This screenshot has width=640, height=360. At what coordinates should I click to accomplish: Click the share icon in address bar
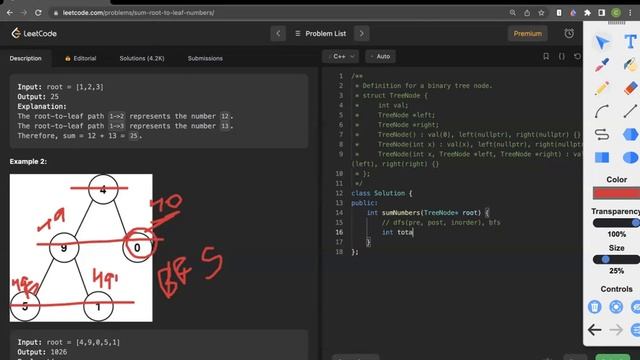tap(527, 13)
